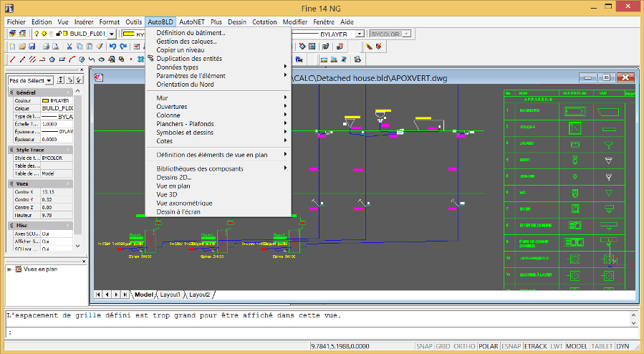This screenshot has height=354, width=644.
Task: Toggle SNAP mode in status bar
Action: (x=424, y=346)
